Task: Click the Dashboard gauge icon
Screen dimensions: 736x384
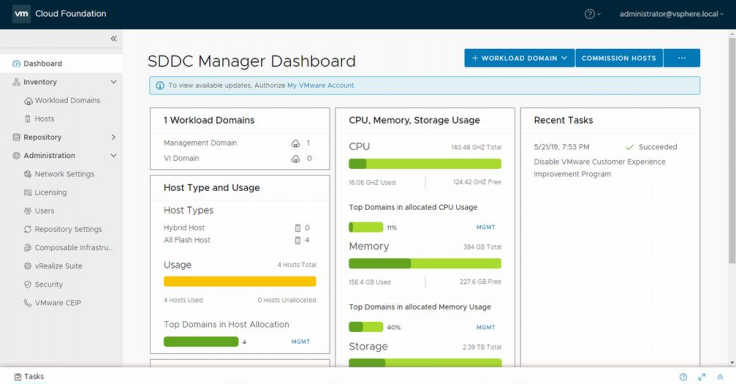Action: coord(16,63)
